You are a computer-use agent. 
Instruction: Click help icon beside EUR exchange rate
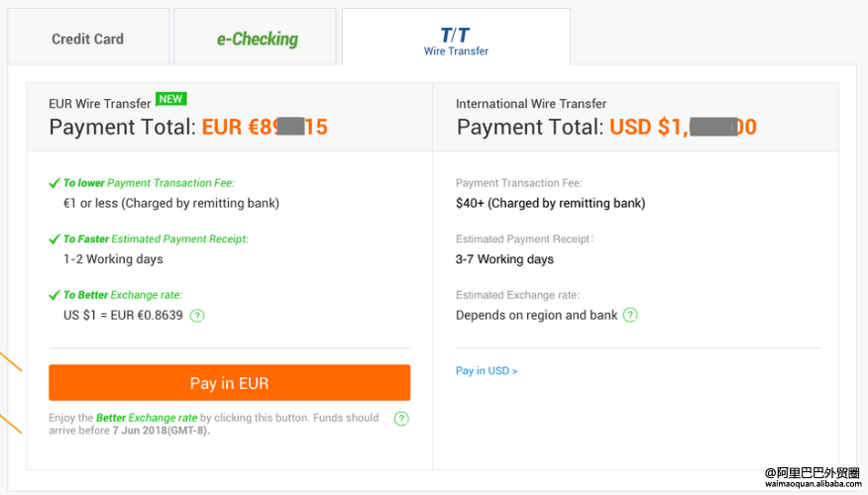[197, 316]
